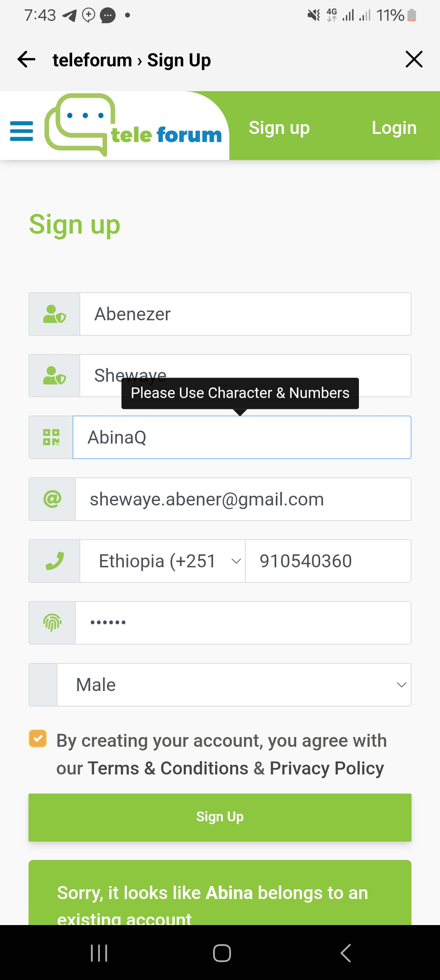Select the Sign up header tab

coord(279,128)
